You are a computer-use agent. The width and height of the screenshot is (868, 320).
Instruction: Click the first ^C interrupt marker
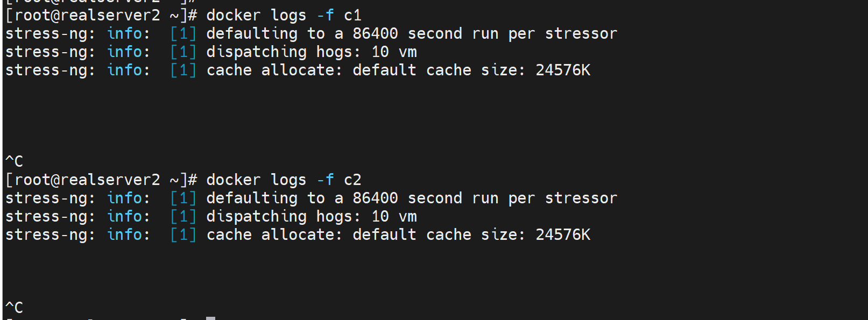pyautogui.click(x=15, y=161)
